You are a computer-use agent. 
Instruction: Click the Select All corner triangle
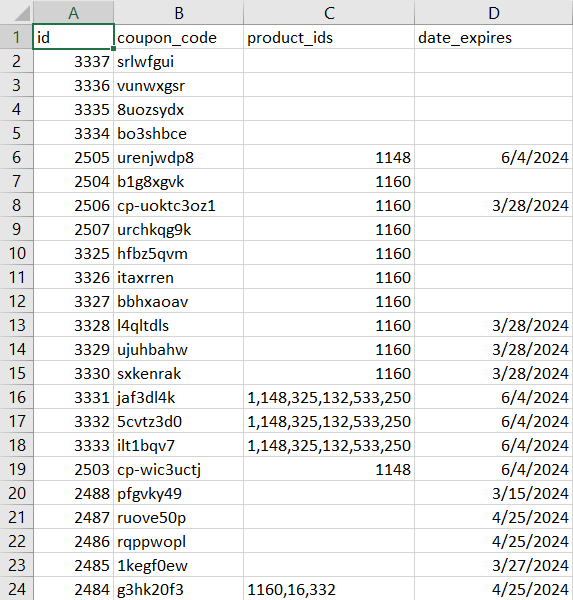click(21, 14)
